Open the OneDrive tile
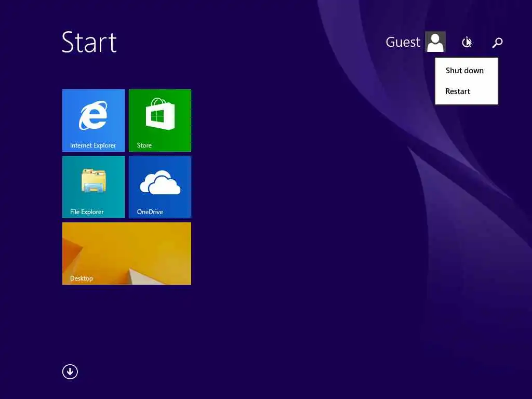Image resolution: width=532 pixels, height=399 pixels. (160, 187)
